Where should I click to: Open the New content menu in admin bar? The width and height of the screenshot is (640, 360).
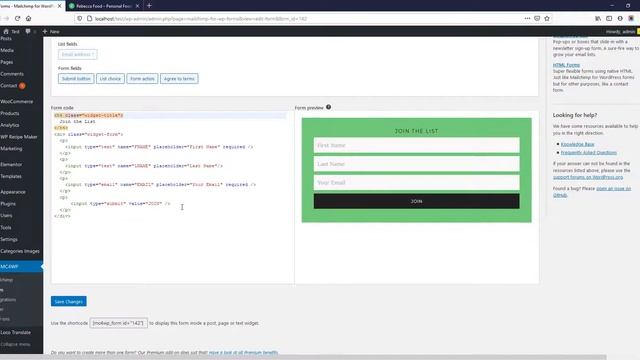(x=51, y=31)
